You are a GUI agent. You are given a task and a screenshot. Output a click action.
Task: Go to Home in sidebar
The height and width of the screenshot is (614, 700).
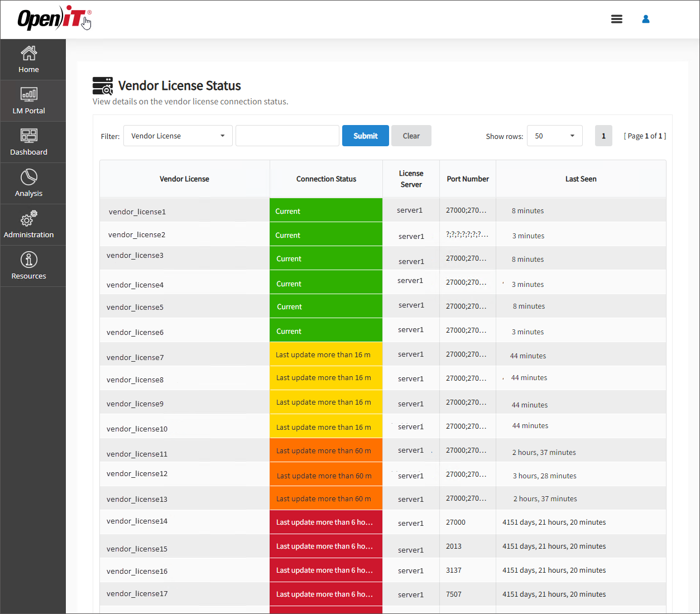click(29, 60)
